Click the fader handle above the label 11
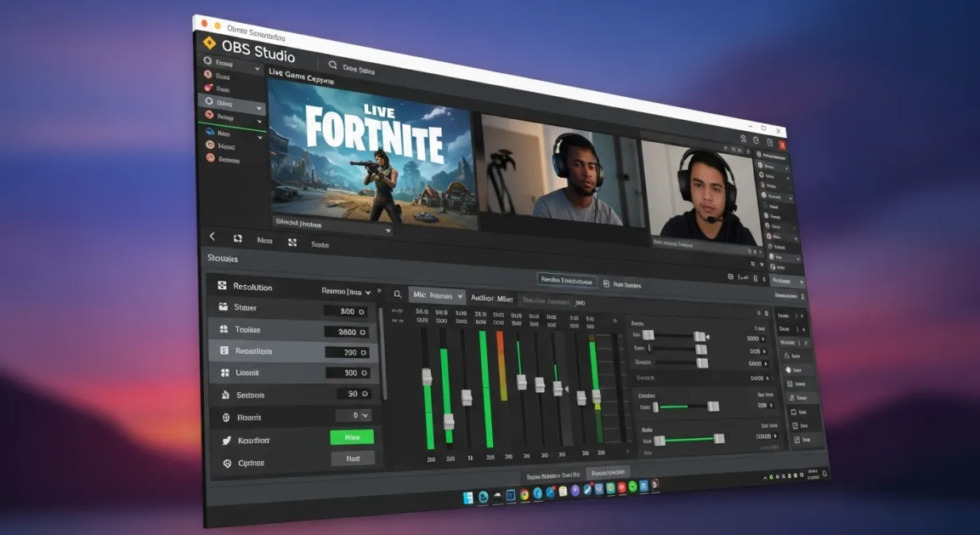 (467, 397)
